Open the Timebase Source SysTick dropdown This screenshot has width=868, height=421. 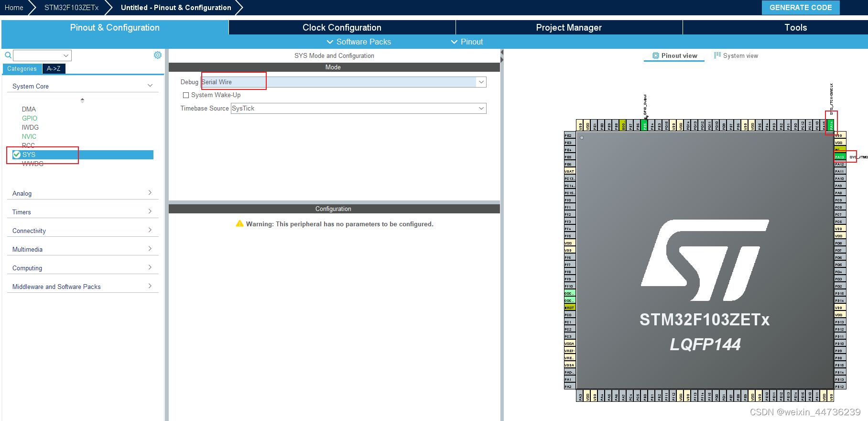click(x=358, y=109)
